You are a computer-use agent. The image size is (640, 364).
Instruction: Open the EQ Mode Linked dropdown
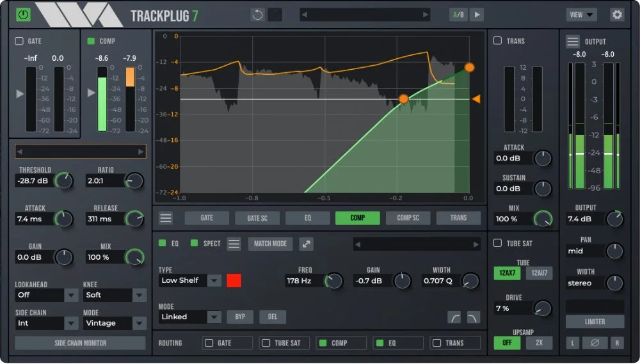coord(190,317)
